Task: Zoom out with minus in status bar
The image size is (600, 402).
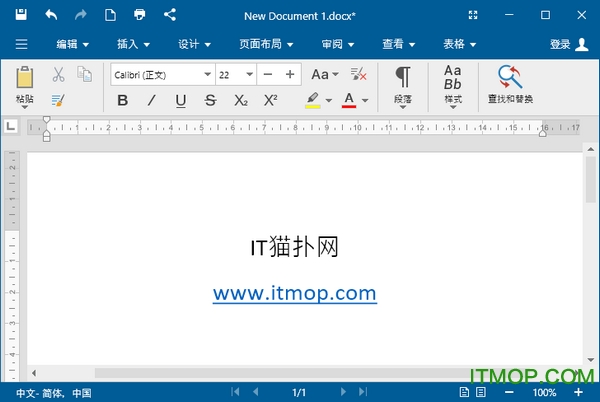Action: point(509,392)
